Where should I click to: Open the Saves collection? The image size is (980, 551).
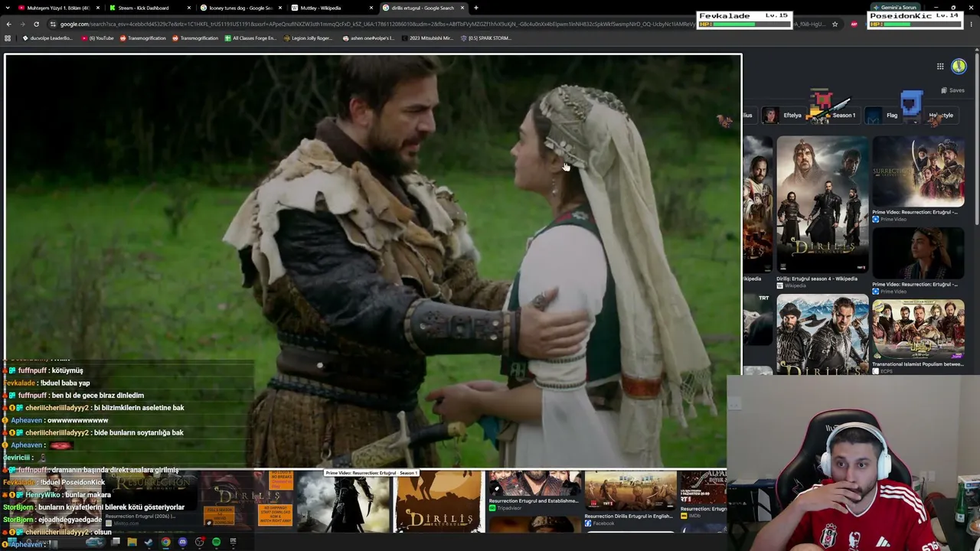(952, 90)
